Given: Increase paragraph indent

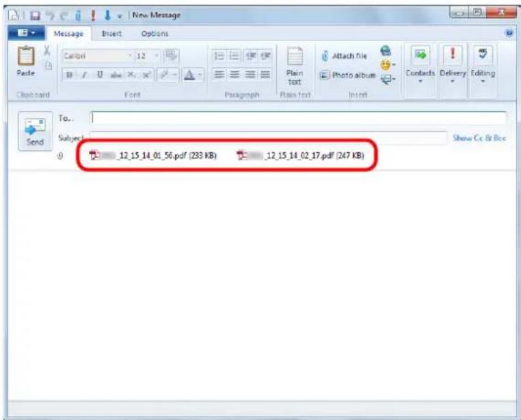Looking at the screenshot, I should pyautogui.click(x=265, y=56).
